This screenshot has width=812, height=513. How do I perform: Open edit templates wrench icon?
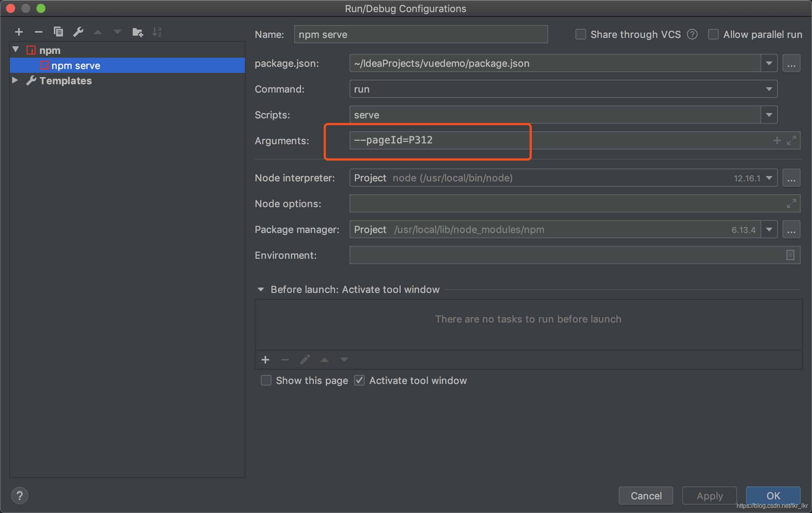tap(78, 32)
